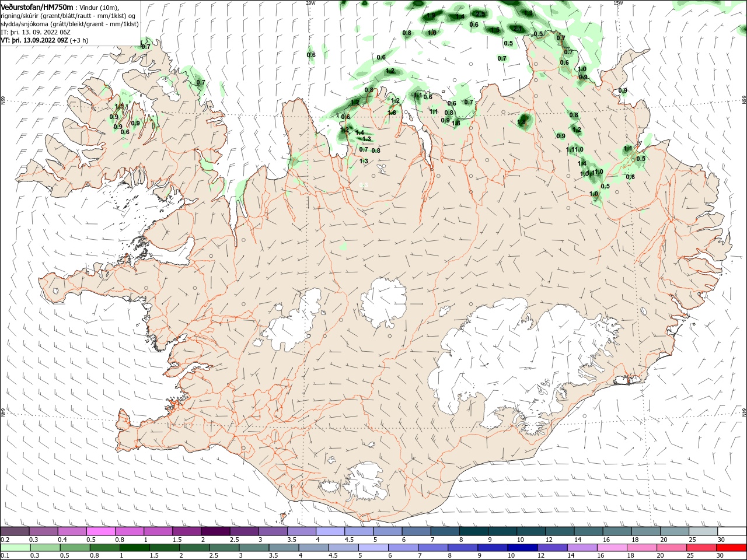Pick lower legend swatch between 3 and 3.5
The height and width of the screenshot is (560, 747).
coord(254,548)
